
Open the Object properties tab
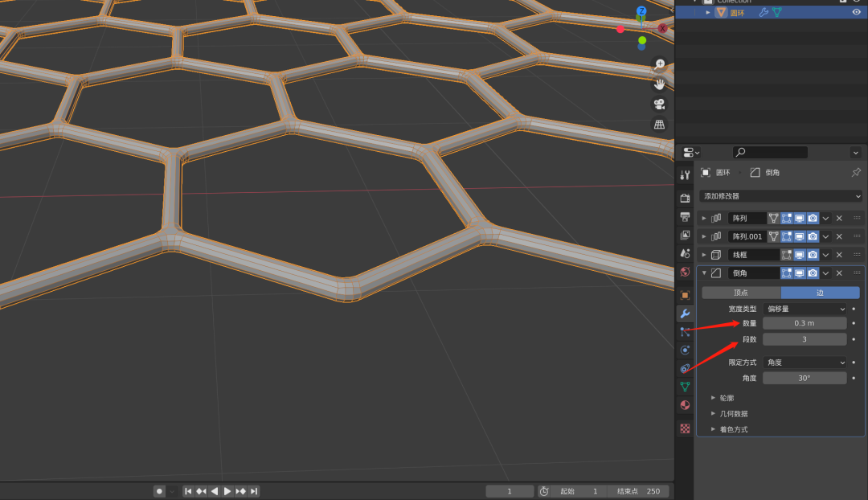[685, 295]
